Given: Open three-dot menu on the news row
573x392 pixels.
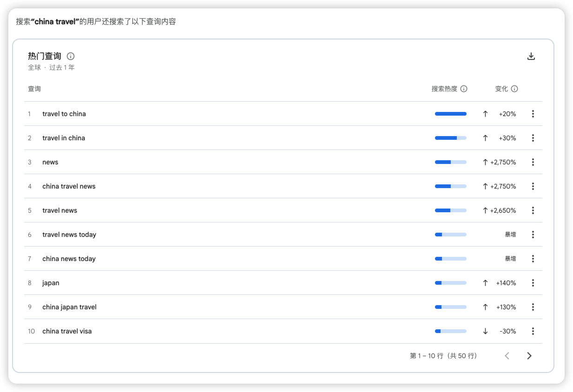Looking at the screenshot, I should click(533, 162).
